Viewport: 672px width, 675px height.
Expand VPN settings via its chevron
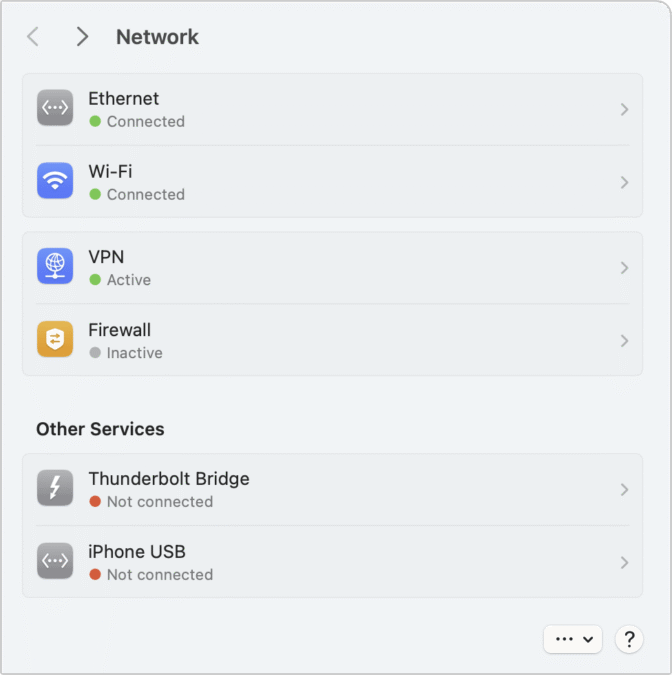624,268
